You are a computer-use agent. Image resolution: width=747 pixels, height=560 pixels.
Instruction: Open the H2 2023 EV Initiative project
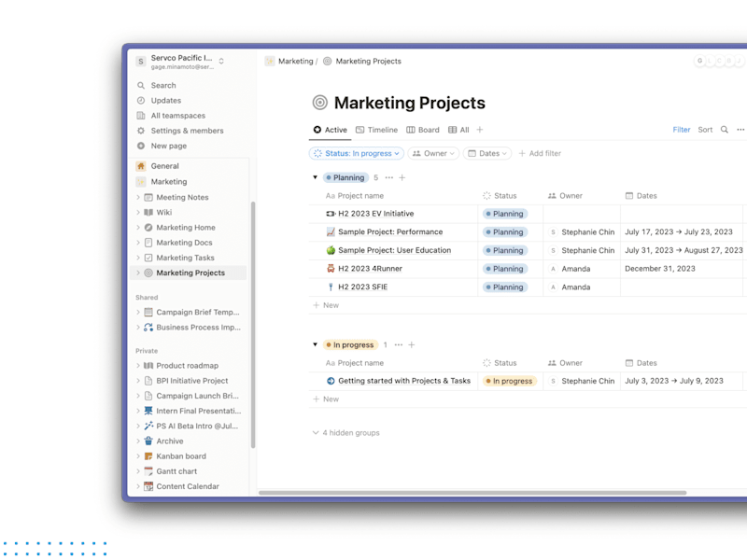point(376,214)
